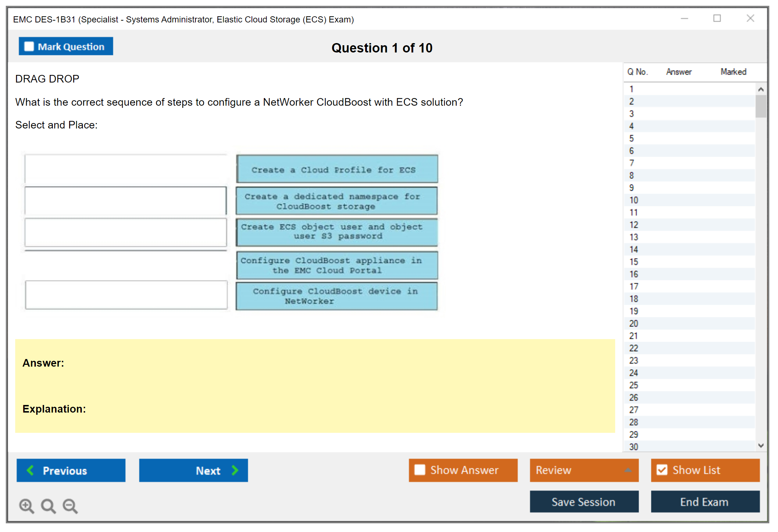This screenshot has height=532, width=778.
Task: Enable the Show Answer checkbox
Action: (420, 470)
